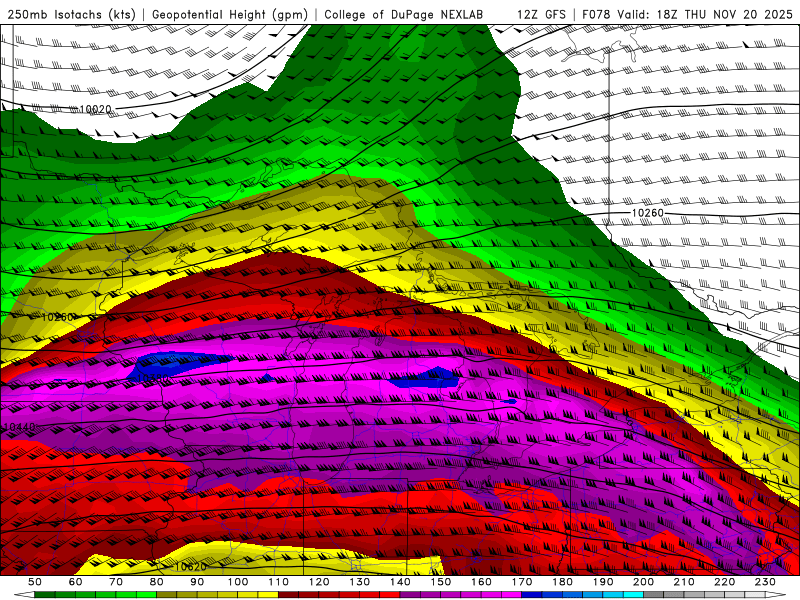This screenshot has width=800, height=600.
Task: Click the 10020 height contour label
Action: point(95,110)
